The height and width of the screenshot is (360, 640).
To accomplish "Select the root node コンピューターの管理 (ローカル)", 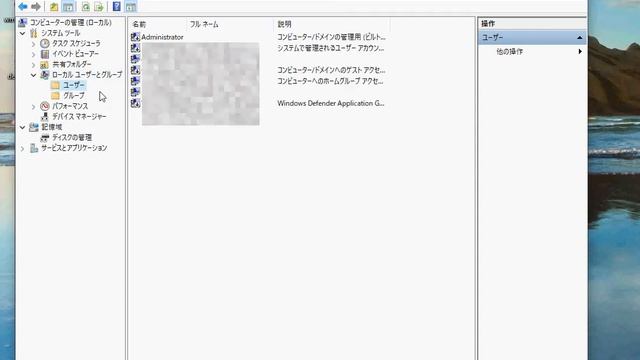I will tap(70, 22).
